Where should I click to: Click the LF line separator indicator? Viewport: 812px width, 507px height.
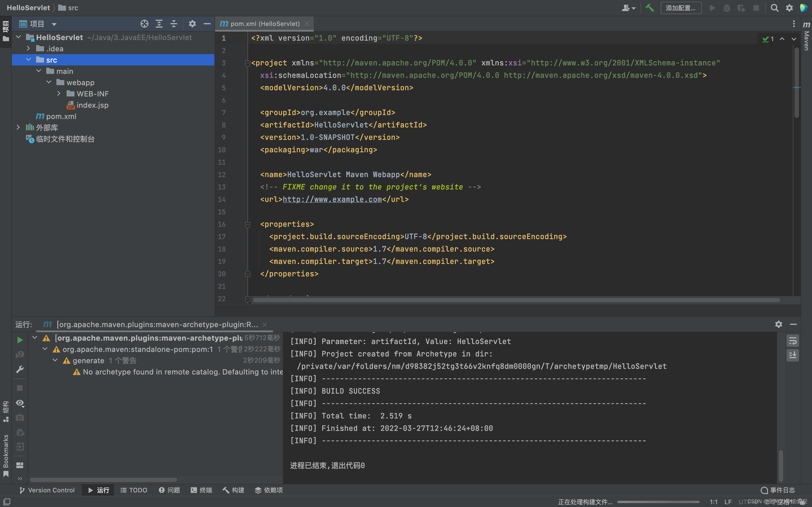coord(728,502)
